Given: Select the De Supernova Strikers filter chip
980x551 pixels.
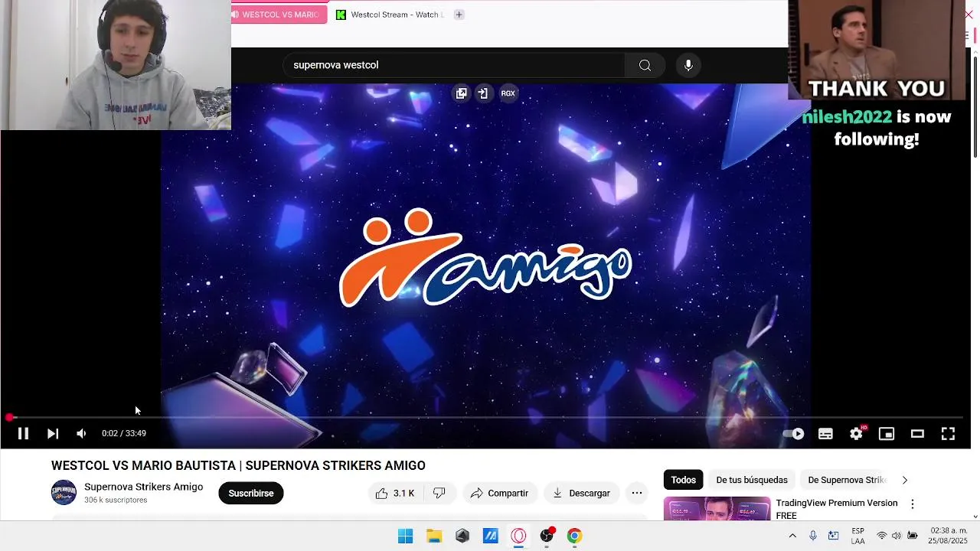Looking at the screenshot, I should 846,480.
